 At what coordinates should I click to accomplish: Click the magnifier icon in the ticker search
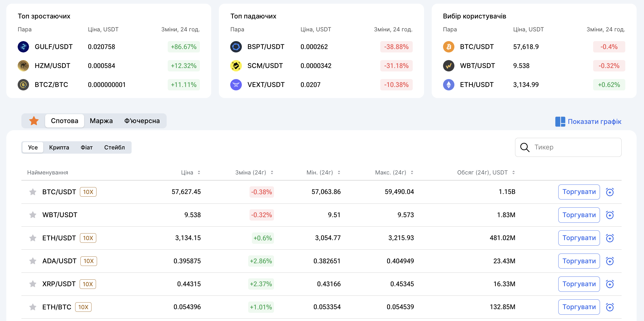click(x=525, y=147)
